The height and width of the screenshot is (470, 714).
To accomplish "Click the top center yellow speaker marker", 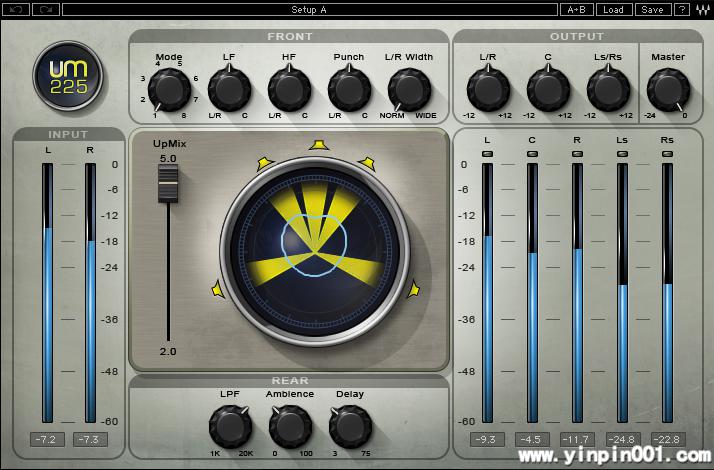I will point(318,145).
